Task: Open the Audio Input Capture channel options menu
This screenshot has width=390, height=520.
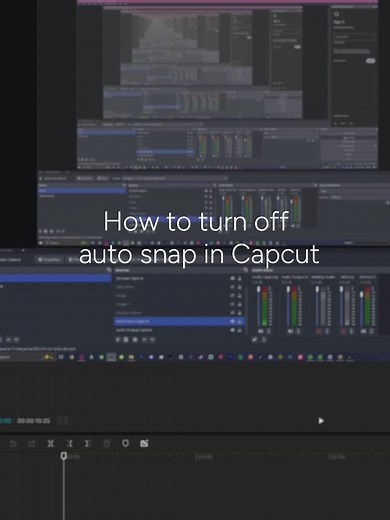Action: click(x=269, y=331)
